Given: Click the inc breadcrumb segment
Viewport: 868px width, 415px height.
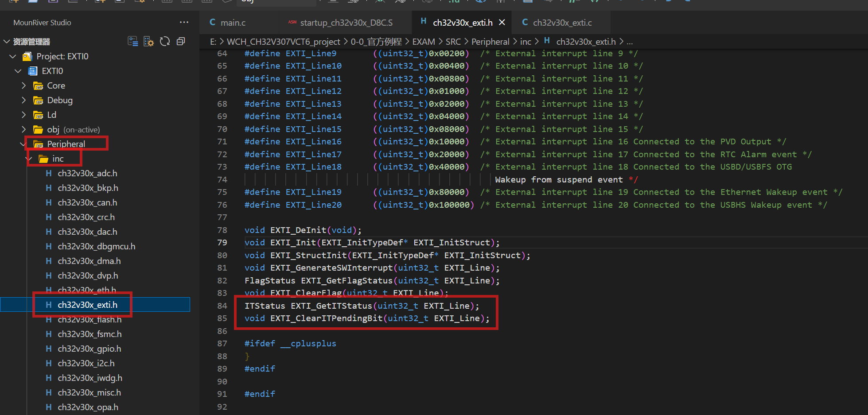Looking at the screenshot, I should pos(525,41).
